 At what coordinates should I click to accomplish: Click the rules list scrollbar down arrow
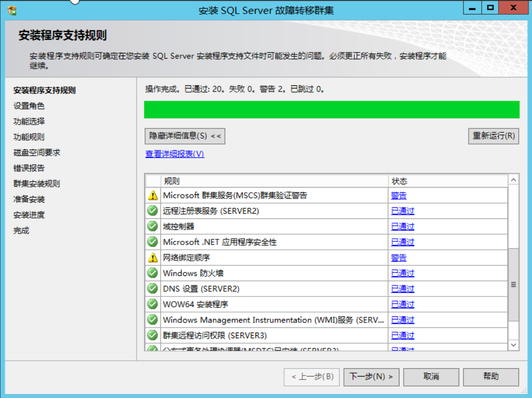[514, 345]
